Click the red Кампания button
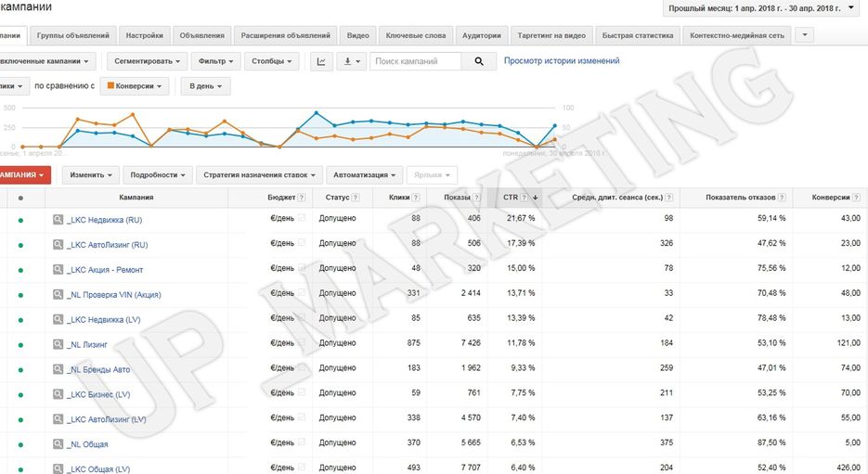868x474 pixels. point(23,174)
